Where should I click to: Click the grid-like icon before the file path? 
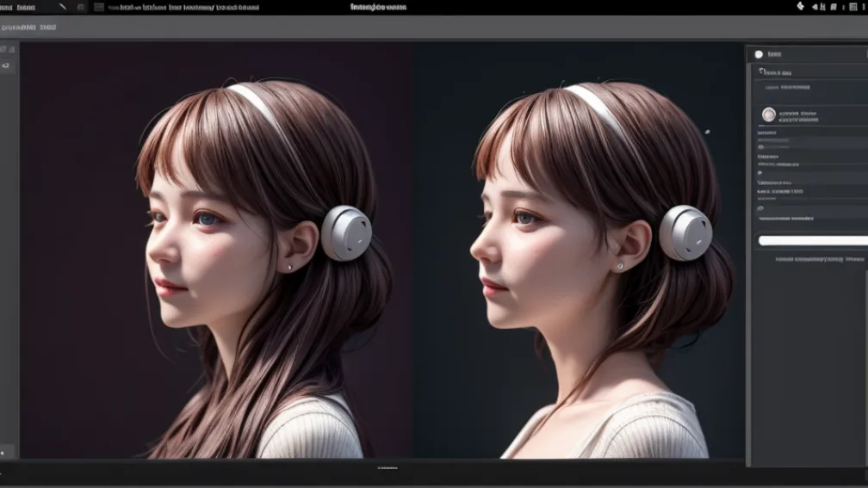pos(99,7)
